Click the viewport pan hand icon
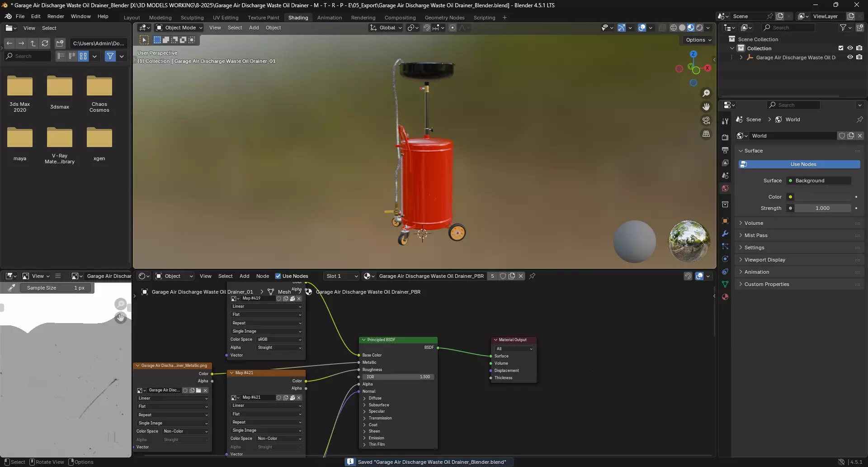This screenshot has height=467, width=868. (706, 107)
